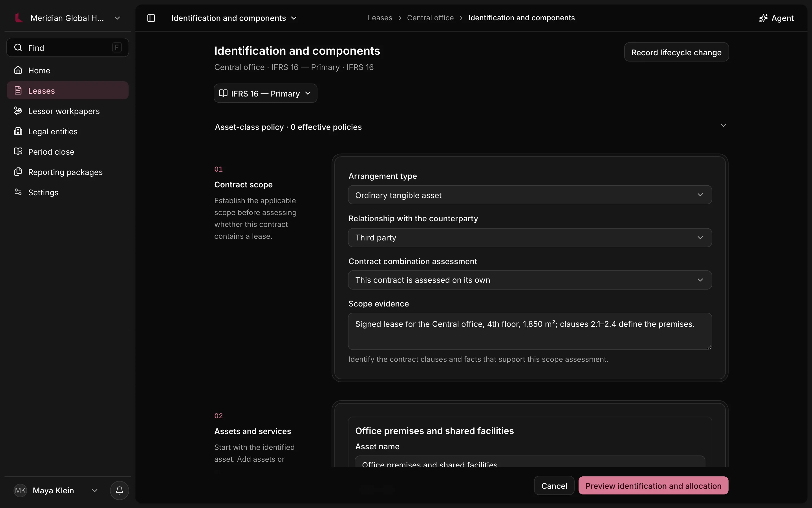This screenshot has width=812, height=508.
Task: Expand the Asset-class policy section
Action: coord(471,127)
